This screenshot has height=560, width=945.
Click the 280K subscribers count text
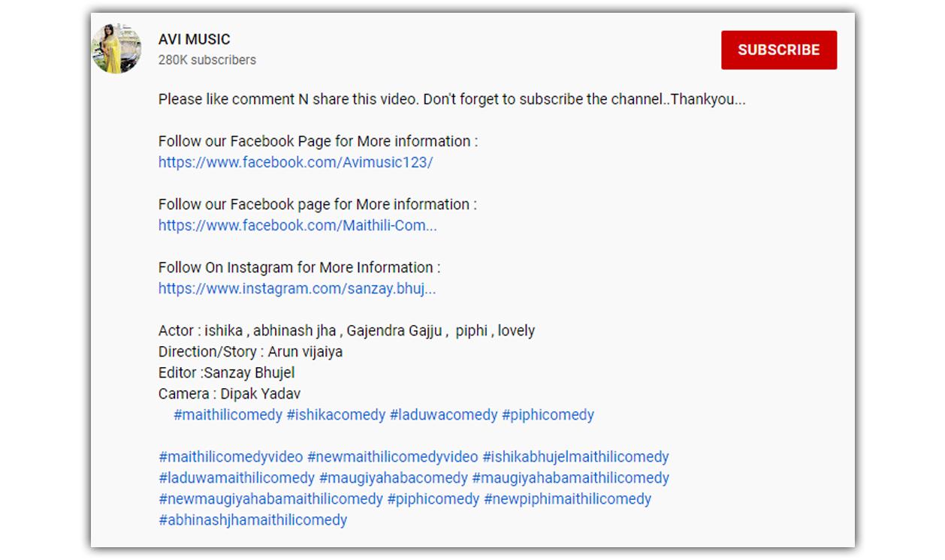point(207,60)
